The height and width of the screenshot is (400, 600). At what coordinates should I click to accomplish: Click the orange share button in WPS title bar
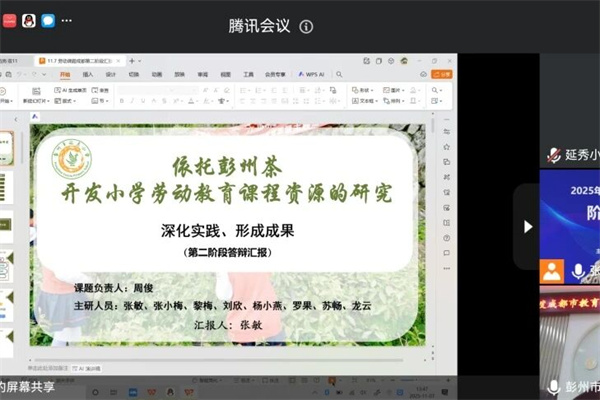click(x=445, y=74)
